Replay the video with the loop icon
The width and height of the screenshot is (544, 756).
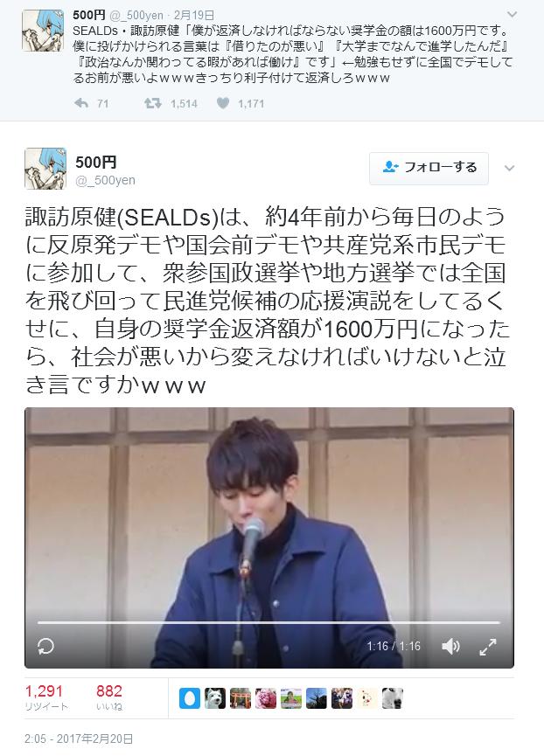click(45, 646)
